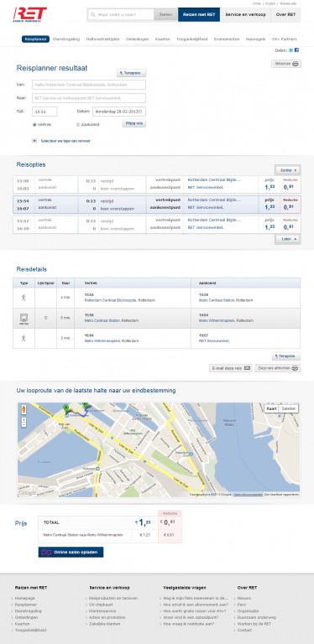
Task: Click map marker A on the route
Action: tap(65, 408)
